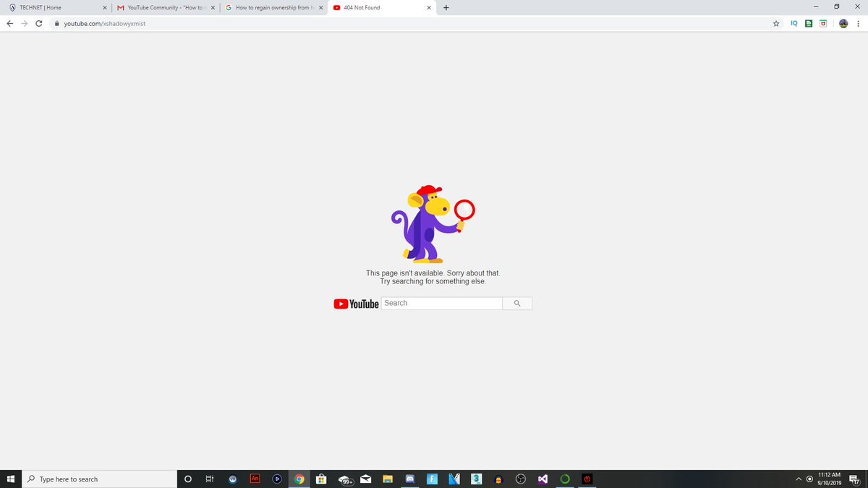
Task: Open Adobe Animate from the taskbar
Action: 255,479
